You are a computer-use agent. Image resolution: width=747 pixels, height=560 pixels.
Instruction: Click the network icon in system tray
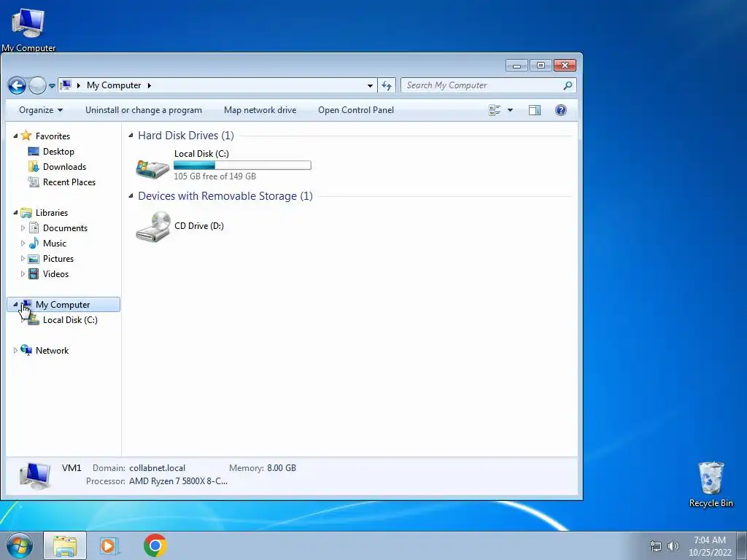pyautogui.click(x=656, y=546)
